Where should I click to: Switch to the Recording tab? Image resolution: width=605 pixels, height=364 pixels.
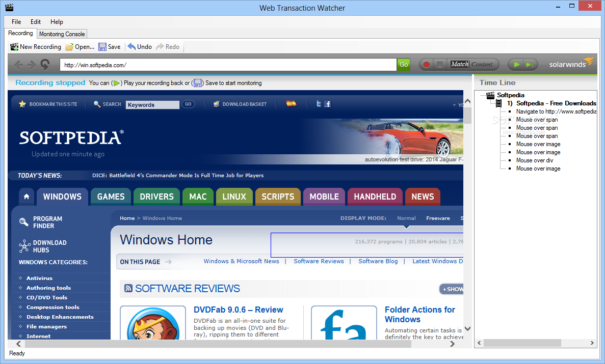click(20, 33)
